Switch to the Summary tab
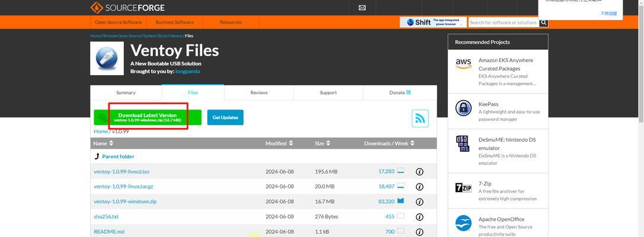This screenshot has height=237, width=644. [x=126, y=93]
